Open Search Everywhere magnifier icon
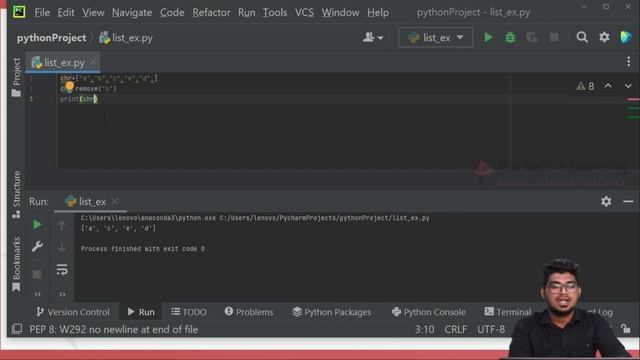 [x=582, y=38]
